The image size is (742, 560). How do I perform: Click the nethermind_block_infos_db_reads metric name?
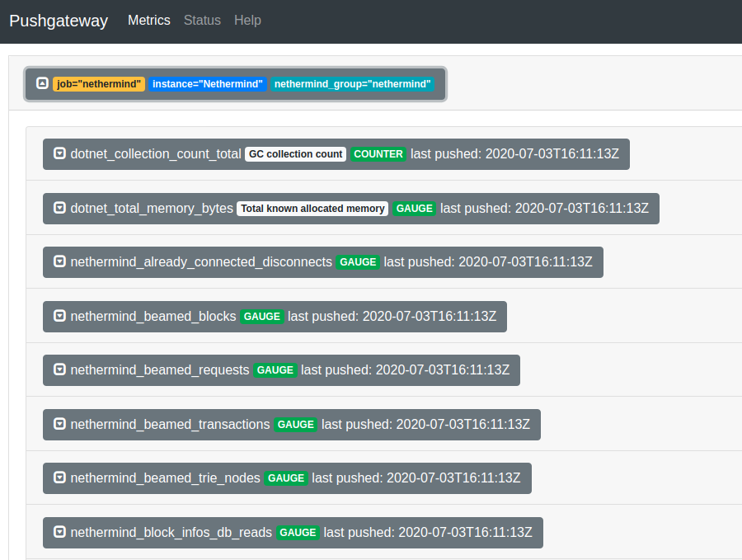pyautogui.click(x=171, y=532)
